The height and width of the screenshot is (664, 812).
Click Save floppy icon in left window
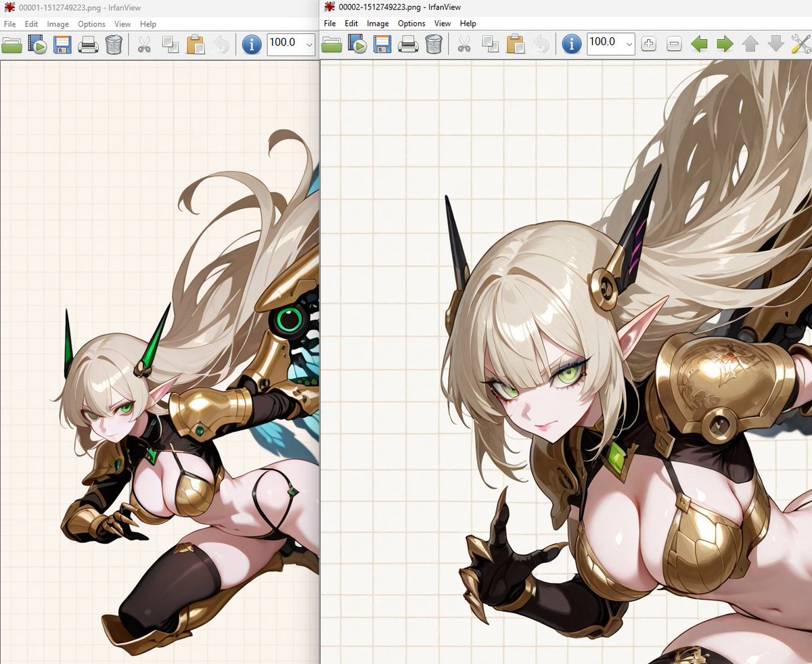tap(62, 45)
